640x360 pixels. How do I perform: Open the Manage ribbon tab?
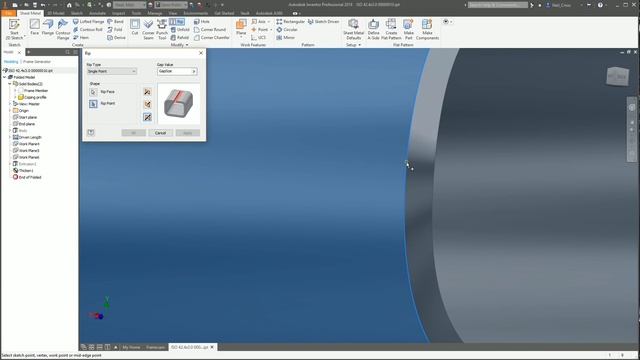[x=155, y=13]
